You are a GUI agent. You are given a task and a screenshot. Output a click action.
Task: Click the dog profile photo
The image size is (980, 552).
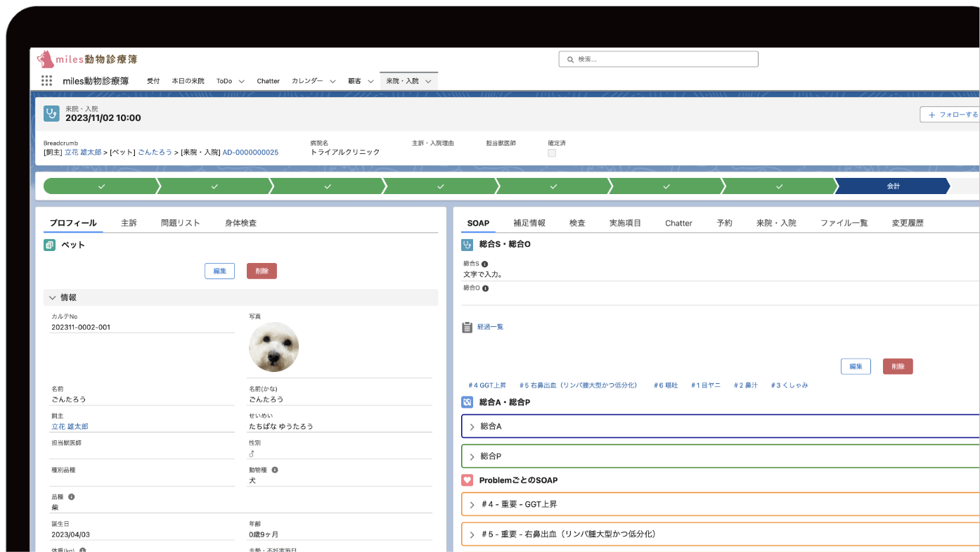point(273,347)
